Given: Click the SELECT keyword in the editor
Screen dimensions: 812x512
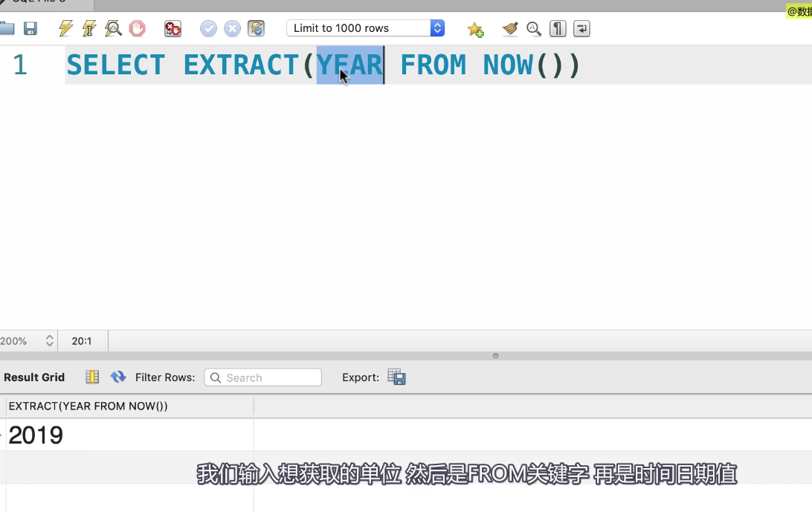Looking at the screenshot, I should click(x=115, y=65).
